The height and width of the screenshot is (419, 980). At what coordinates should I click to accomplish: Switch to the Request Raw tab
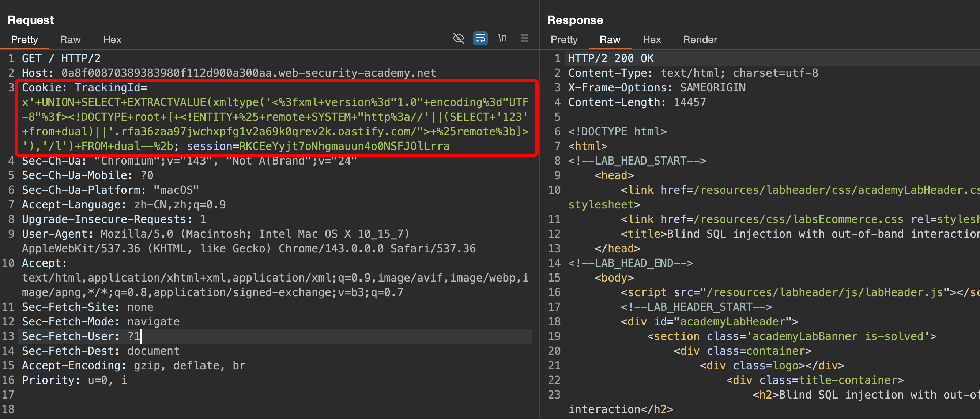[x=70, y=39]
